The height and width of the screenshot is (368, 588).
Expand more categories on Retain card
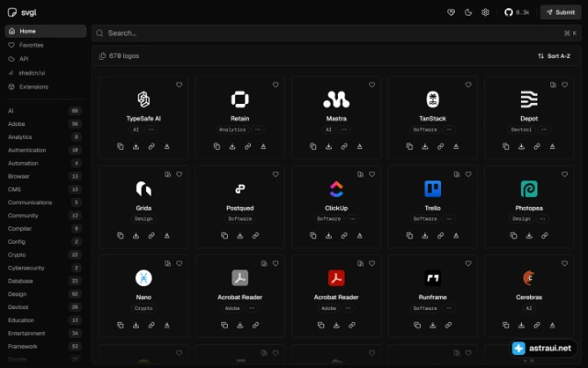(x=257, y=130)
